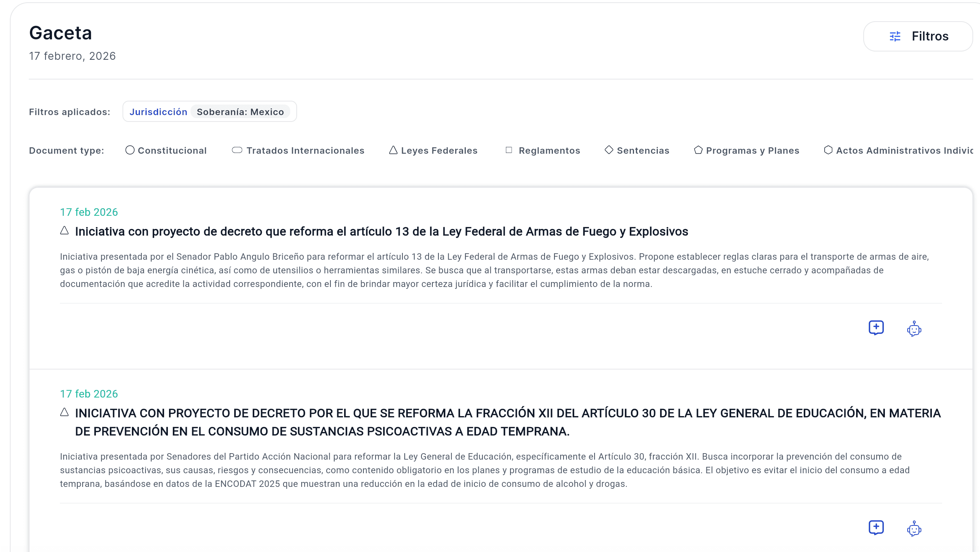This screenshot has width=980, height=552.
Task: Open the AI chatbot on the Armas de Fuego card
Action: click(914, 329)
